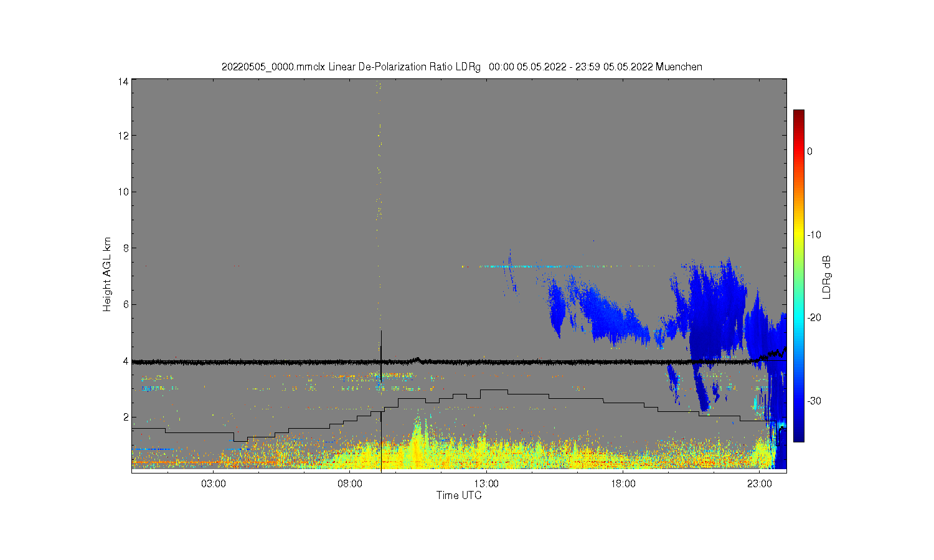Click the height tick label 12

(123, 136)
